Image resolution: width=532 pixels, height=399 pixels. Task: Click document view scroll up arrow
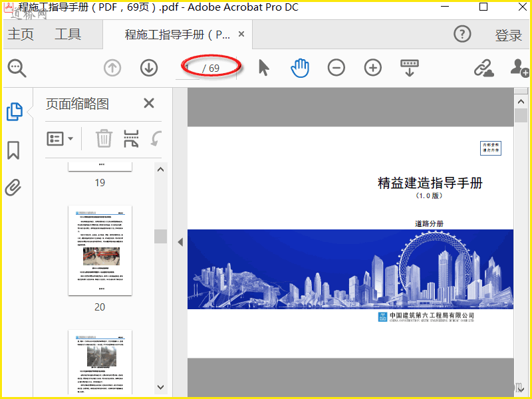tap(521, 102)
